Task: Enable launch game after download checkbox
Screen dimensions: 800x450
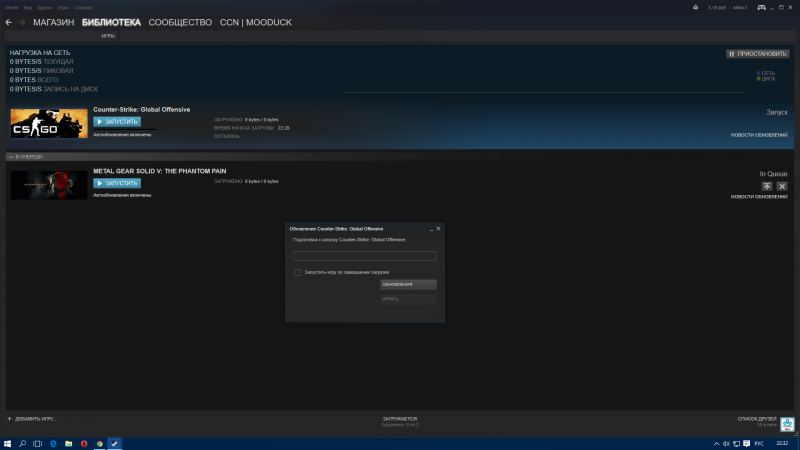Action: point(297,272)
